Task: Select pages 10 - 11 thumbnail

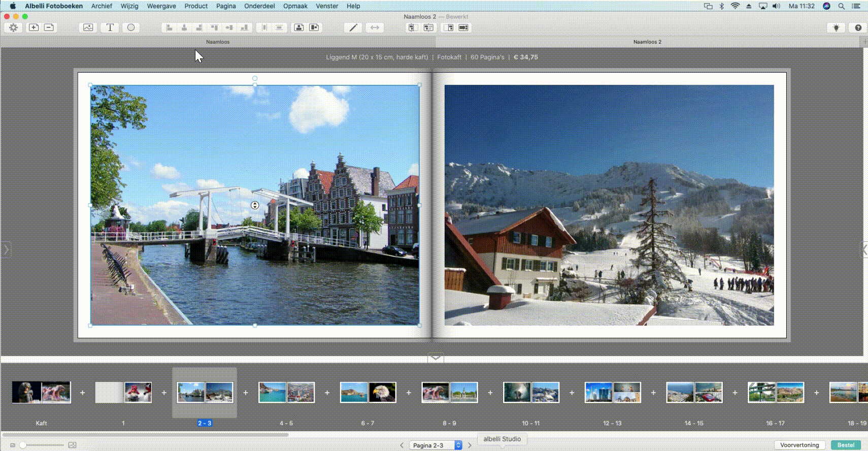Action: [531, 393]
